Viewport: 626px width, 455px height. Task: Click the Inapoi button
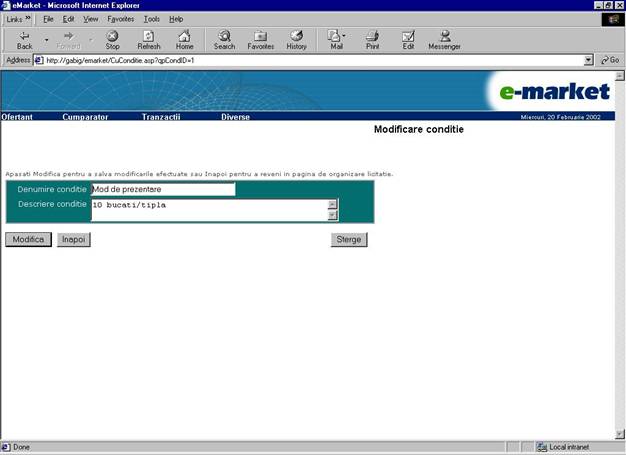tap(73, 240)
